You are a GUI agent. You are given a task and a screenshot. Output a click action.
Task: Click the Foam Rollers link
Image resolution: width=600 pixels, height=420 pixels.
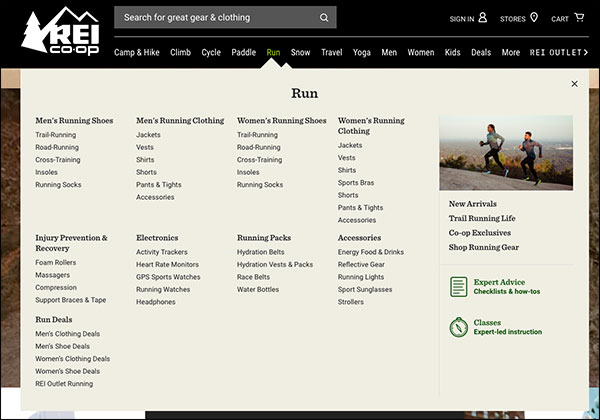(x=55, y=262)
